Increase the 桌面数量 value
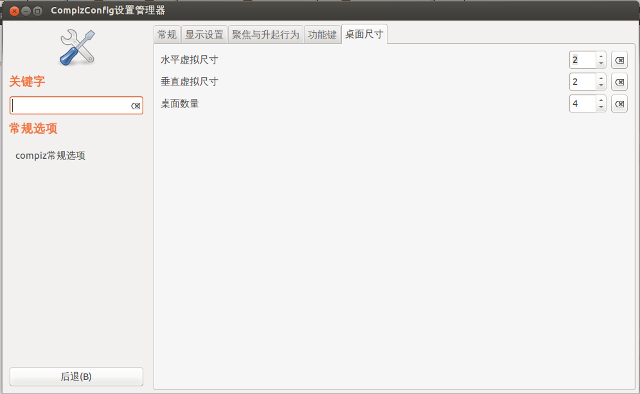The height and width of the screenshot is (394, 640). (x=601, y=100)
